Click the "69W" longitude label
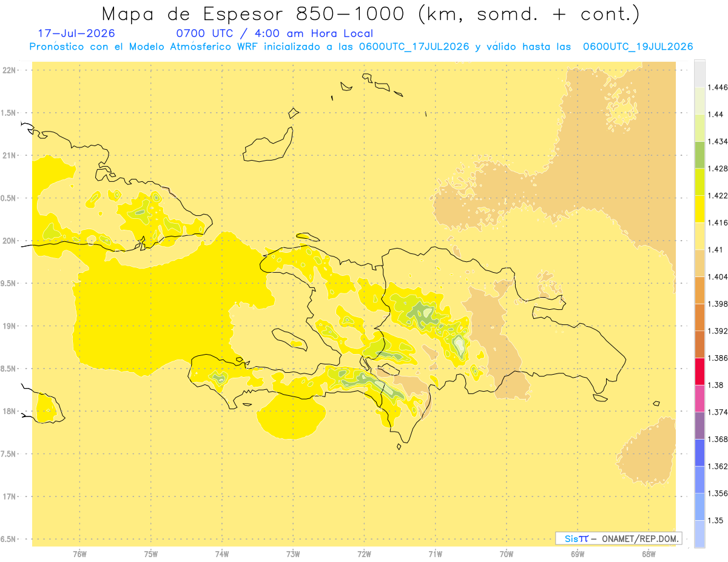Screen dimensions: 728x562 coord(577,554)
